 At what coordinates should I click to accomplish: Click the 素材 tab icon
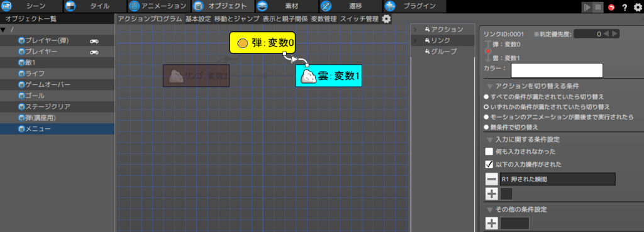point(262,6)
